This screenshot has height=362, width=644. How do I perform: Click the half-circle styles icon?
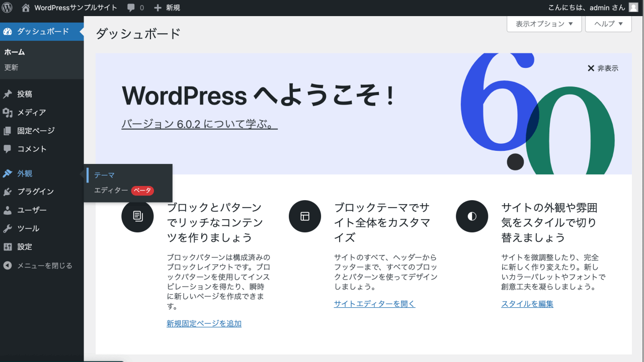pyautogui.click(x=472, y=216)
